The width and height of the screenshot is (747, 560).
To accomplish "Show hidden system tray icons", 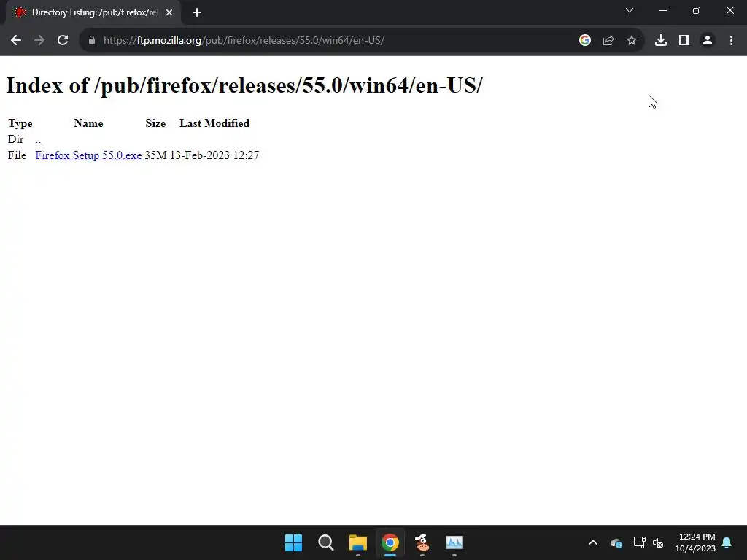I will [x=593, y=542].
